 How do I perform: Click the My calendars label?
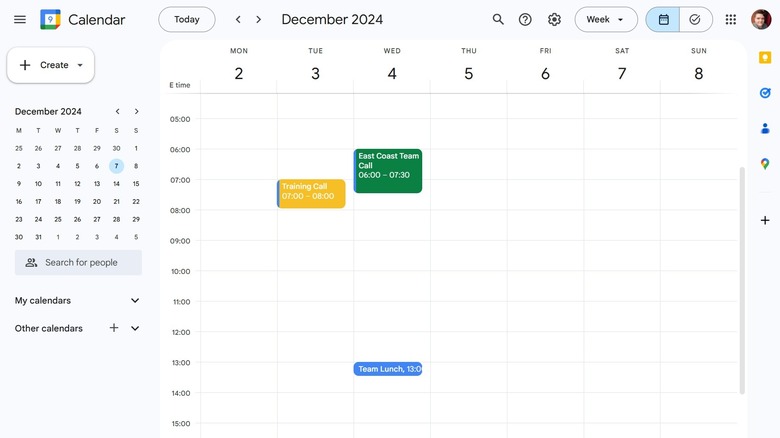43,301
